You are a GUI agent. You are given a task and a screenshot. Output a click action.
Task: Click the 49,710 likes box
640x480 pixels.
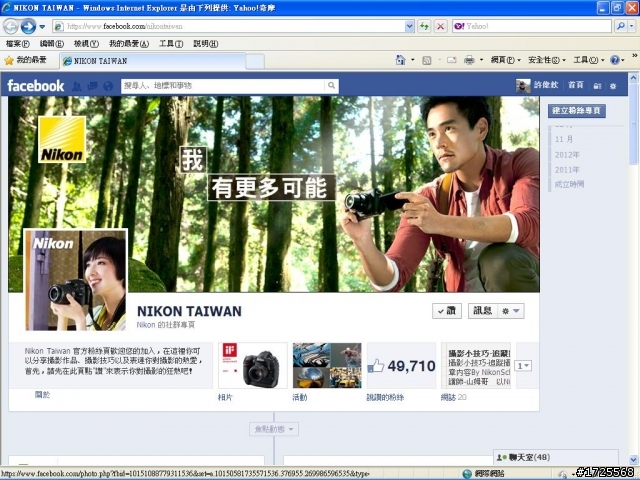402,366
